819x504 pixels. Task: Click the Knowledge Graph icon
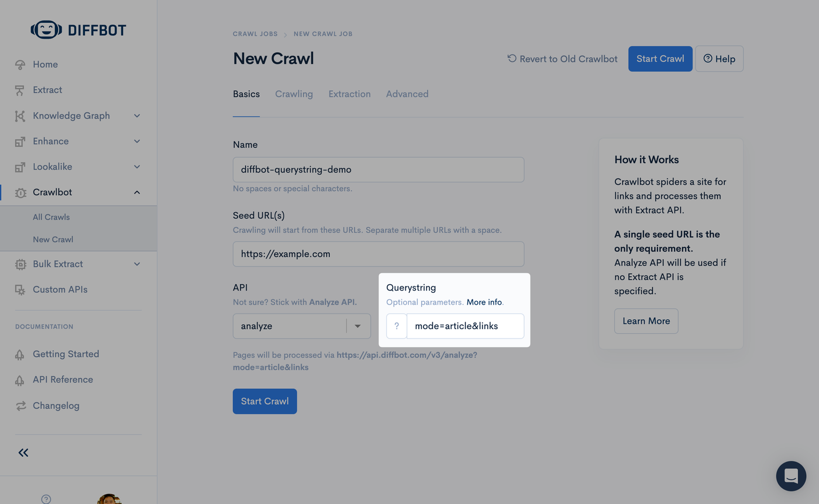click(20, 116)
